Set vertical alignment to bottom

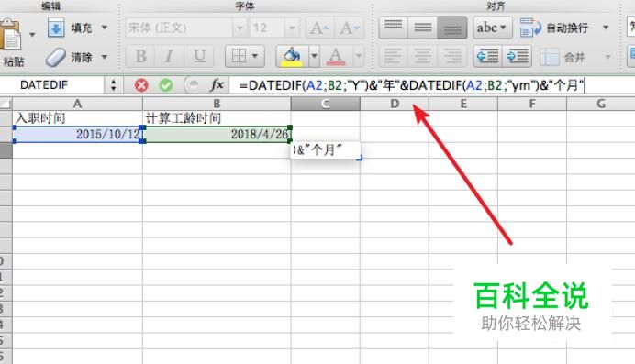pos(452,28)
